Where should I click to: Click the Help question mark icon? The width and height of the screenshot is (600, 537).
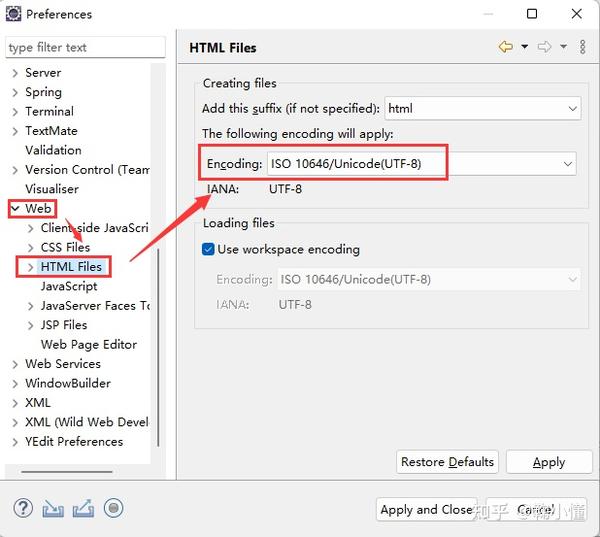tap(23, 508)
